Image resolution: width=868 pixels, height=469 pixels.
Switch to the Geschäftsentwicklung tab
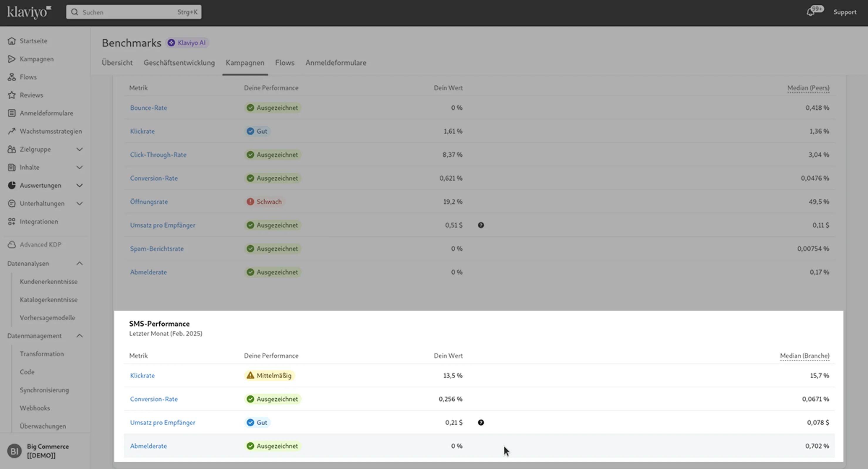(179, 63)
